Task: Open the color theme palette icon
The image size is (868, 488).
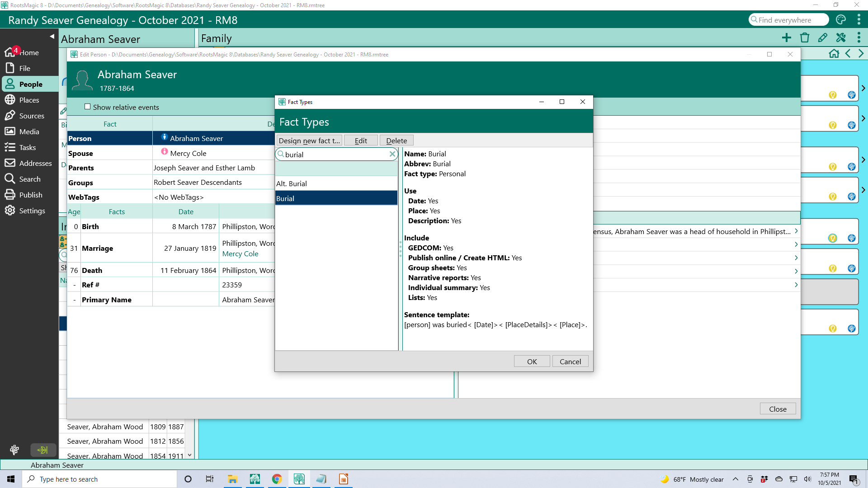Action: [841, 20]
